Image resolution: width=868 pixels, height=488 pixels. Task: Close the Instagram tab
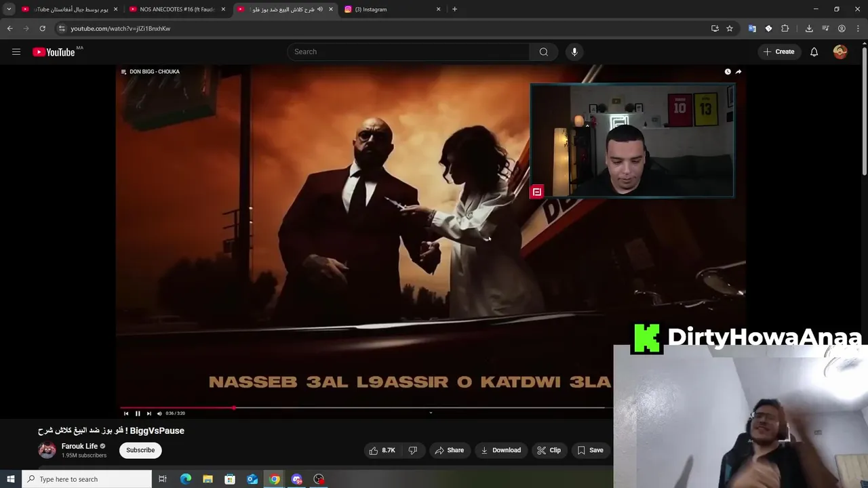pos(438,9)
